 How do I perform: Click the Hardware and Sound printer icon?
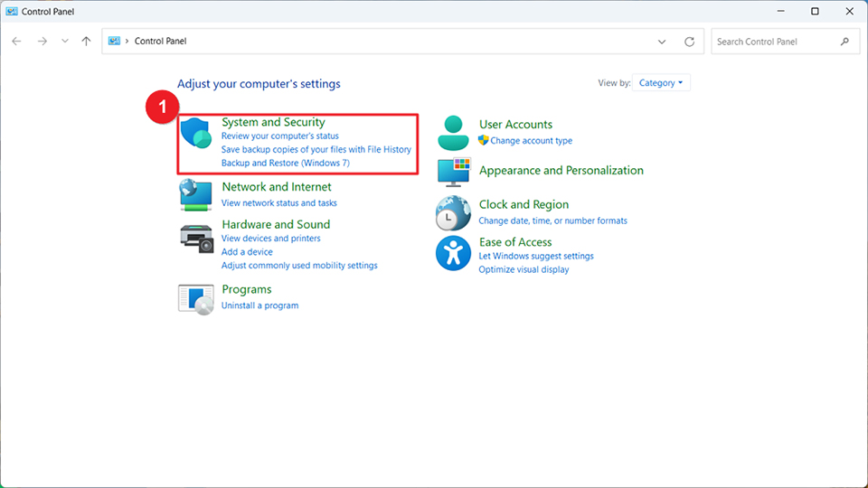pos(195,237)
